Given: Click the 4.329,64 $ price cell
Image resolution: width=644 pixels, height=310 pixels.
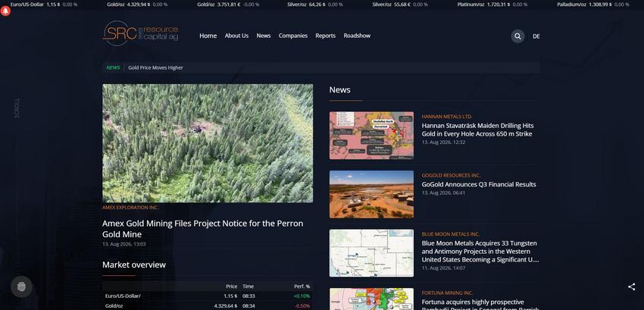Looking at the screenshot, I should pos(226,306).
